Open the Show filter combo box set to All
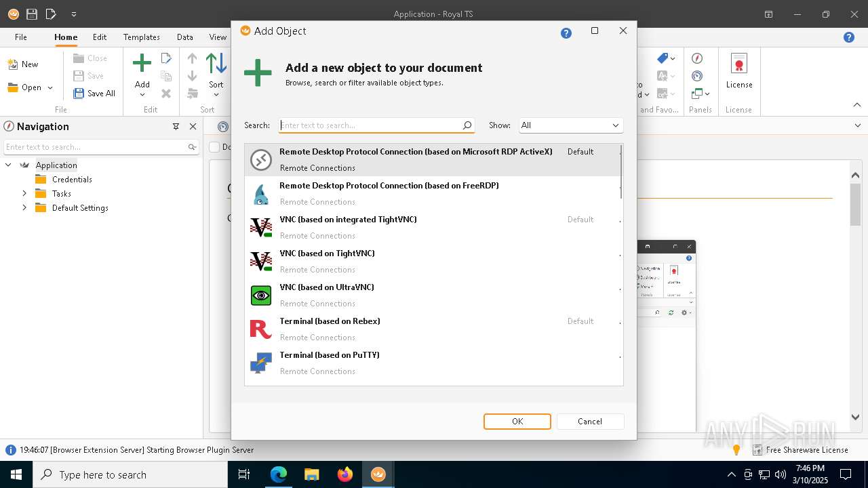868x488 pixels. tap(570, 125)
